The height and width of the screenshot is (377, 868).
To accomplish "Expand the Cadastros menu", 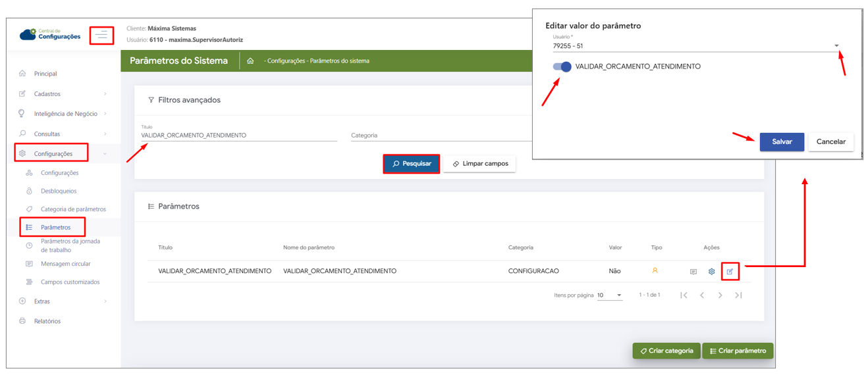I will pyautogui.click(x=63, y=94).
